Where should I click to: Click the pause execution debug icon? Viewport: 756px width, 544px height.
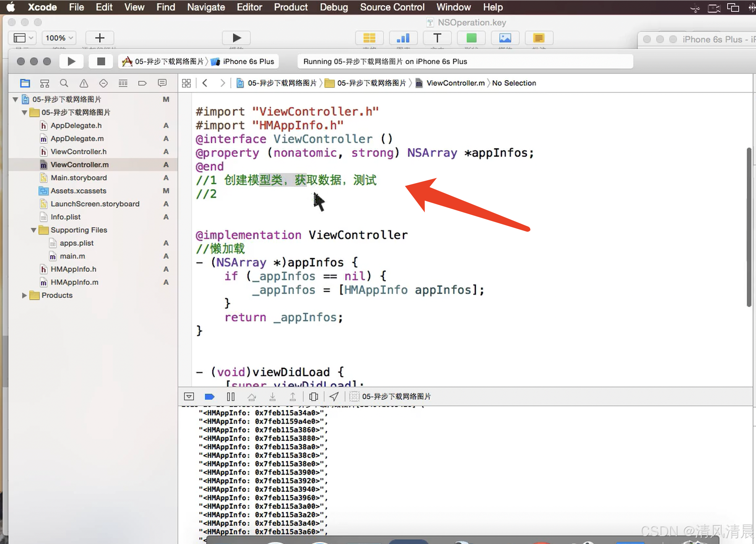tap(230, 396)
